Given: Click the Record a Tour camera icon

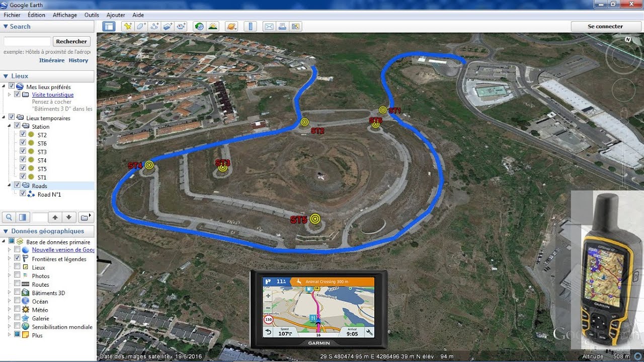Looking at the screenshot, I should (181, 26).
